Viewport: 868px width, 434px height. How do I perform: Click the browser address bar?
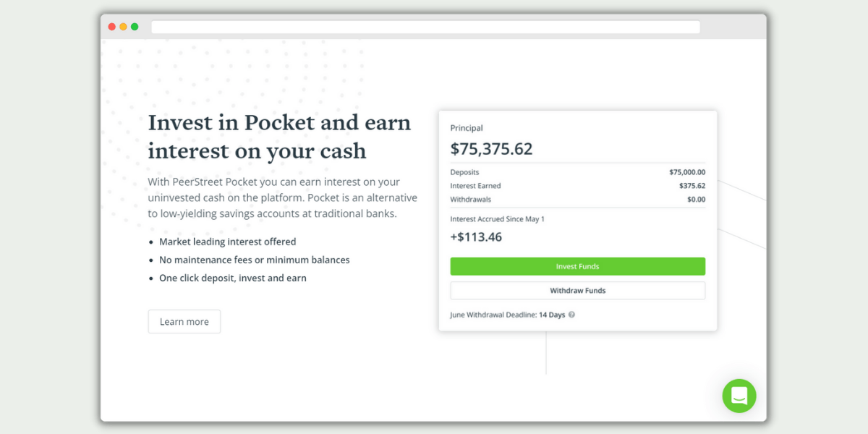pyautogui.click(x=425, y=26)
